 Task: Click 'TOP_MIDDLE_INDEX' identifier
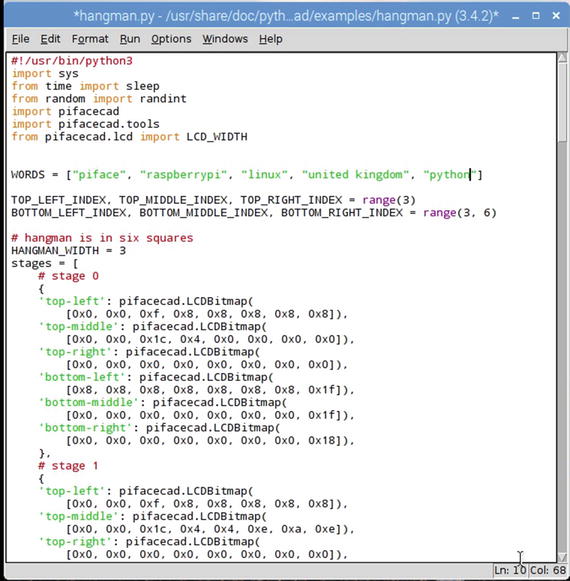(173, 200)
